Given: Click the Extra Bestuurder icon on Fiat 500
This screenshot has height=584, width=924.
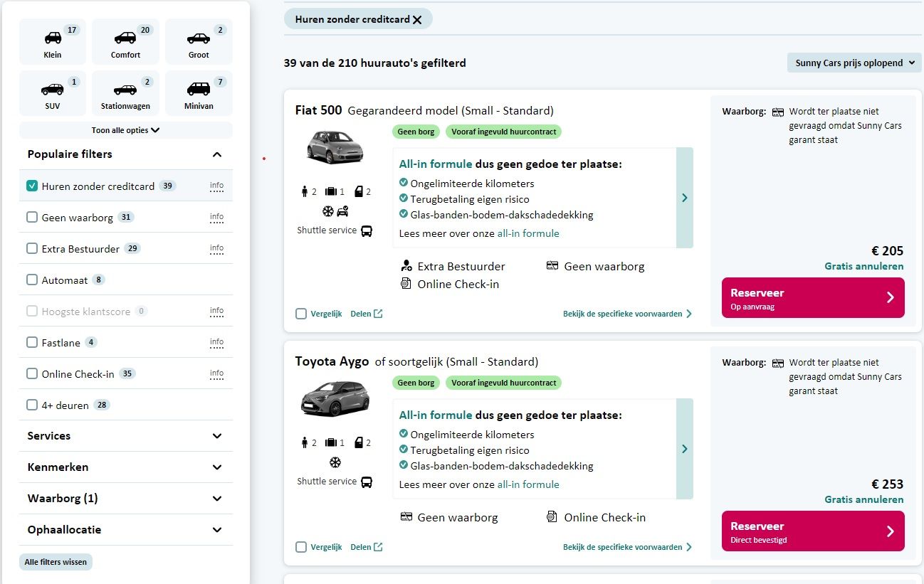Looking at the screenshot, I should [x=406, y=266].
